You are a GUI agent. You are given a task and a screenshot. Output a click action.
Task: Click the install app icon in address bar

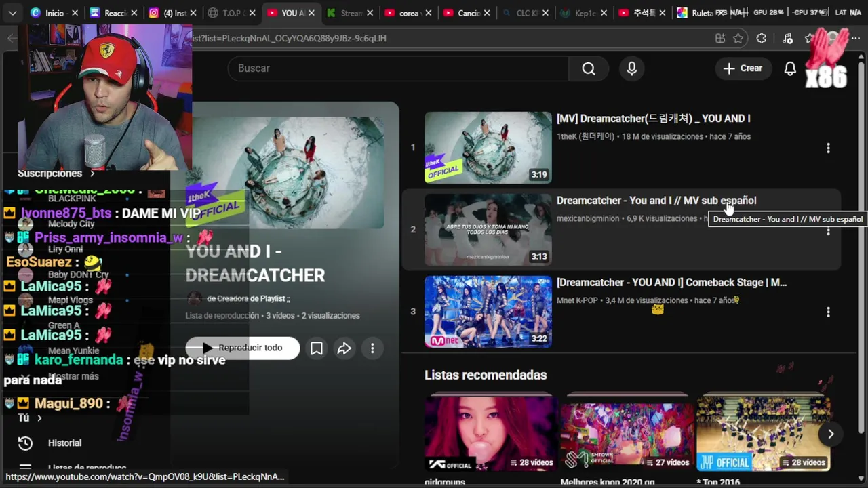(720, 39)
